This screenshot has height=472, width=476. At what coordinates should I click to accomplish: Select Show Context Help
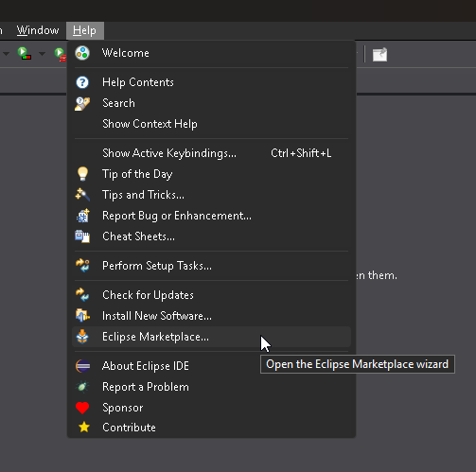point(211,124)
